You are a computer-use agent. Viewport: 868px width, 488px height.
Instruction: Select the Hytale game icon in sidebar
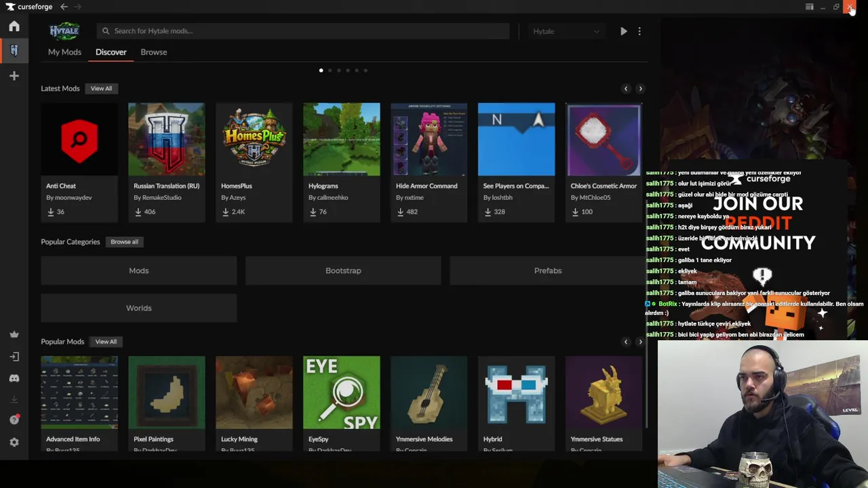click(x=14, y=50)
